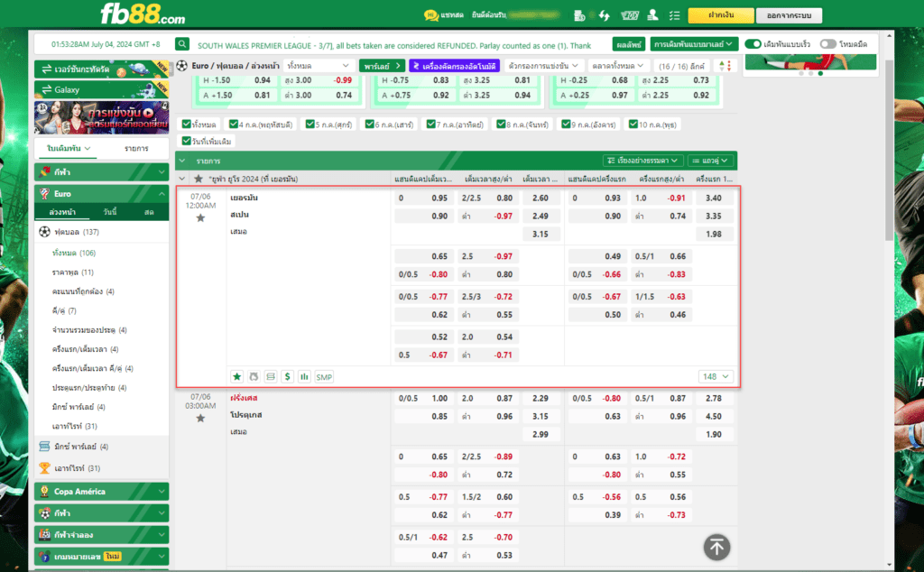
Task: Collapse the Euro sidebar section
Action: 162,194
